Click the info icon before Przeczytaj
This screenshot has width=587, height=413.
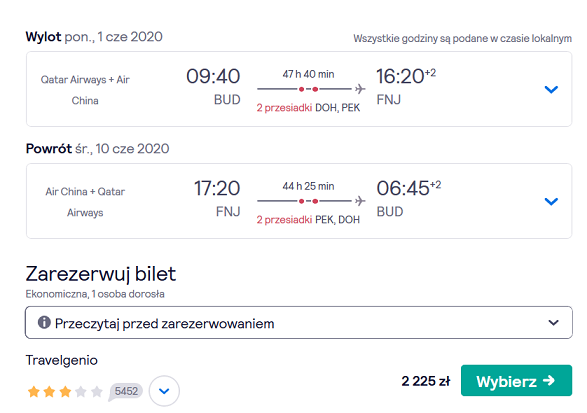tap(44, 322)
